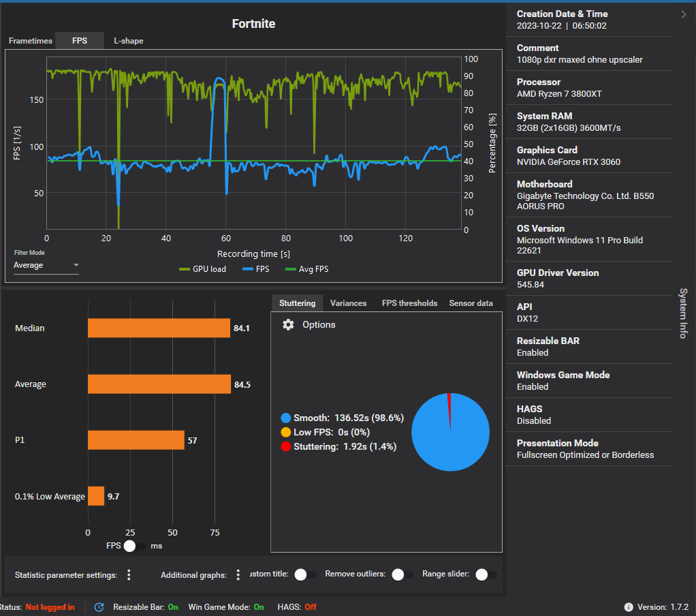Viewport: 696px width, 616px height.
Task: Click the Not logged in status
Action: point(50,607)
